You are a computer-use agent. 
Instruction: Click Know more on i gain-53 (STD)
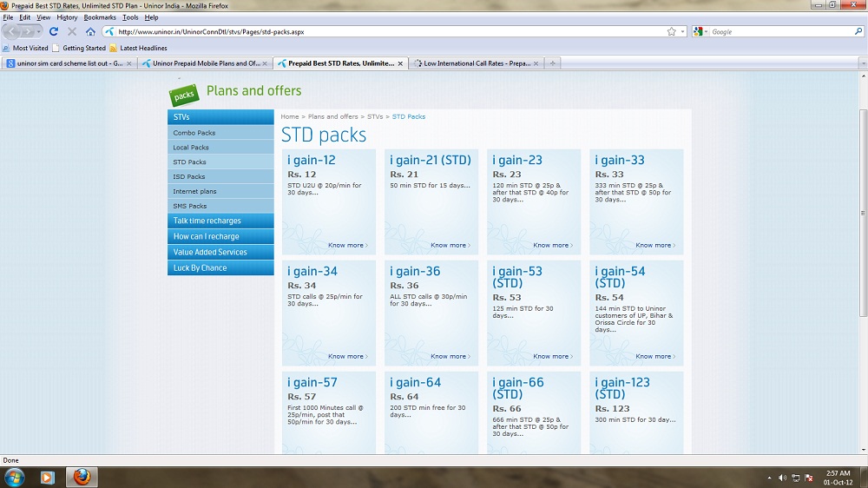coord(552,356)
